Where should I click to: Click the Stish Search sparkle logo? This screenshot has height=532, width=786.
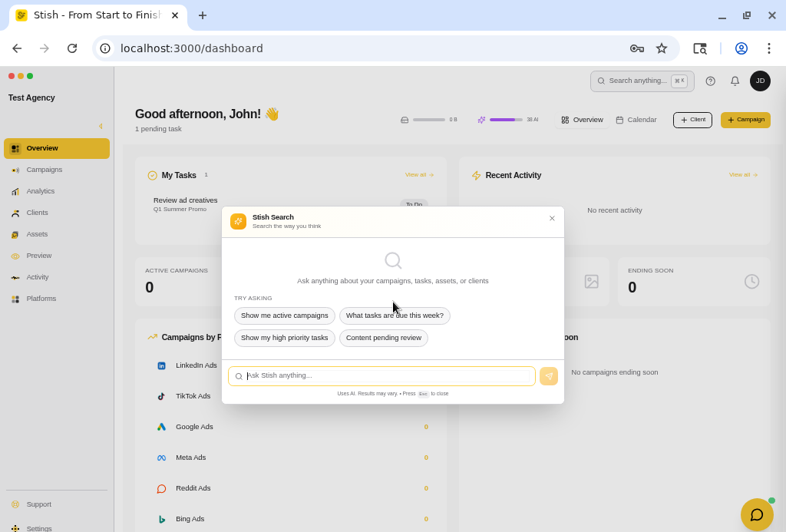238,222
